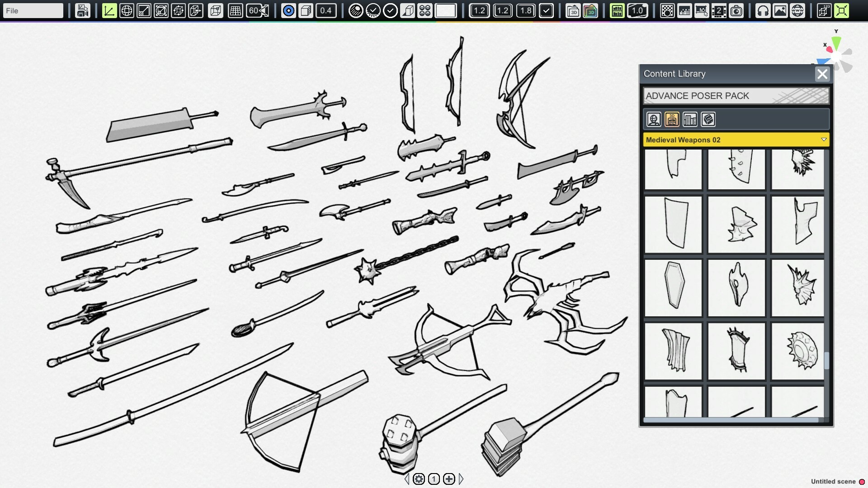Select the person characters category icon
Screen dimensions: 868x488
(x=653, y=119)
